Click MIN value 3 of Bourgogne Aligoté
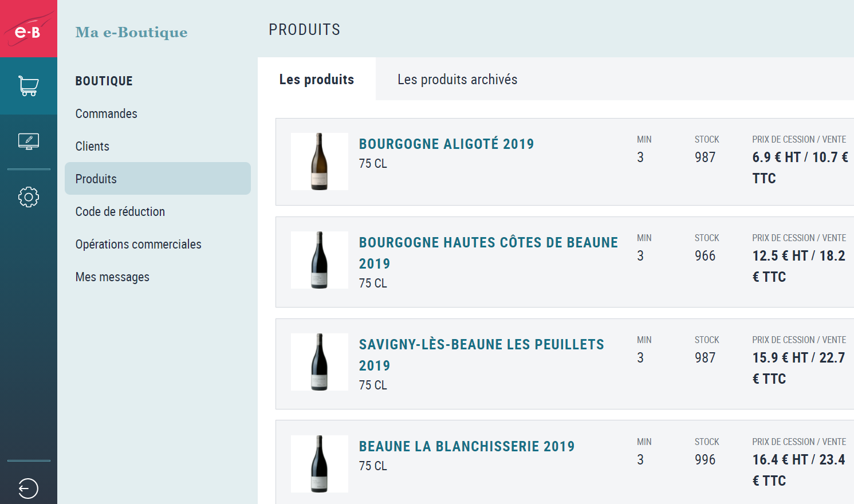The height and width of the screenshot is (504, 854). pos(640,157)
